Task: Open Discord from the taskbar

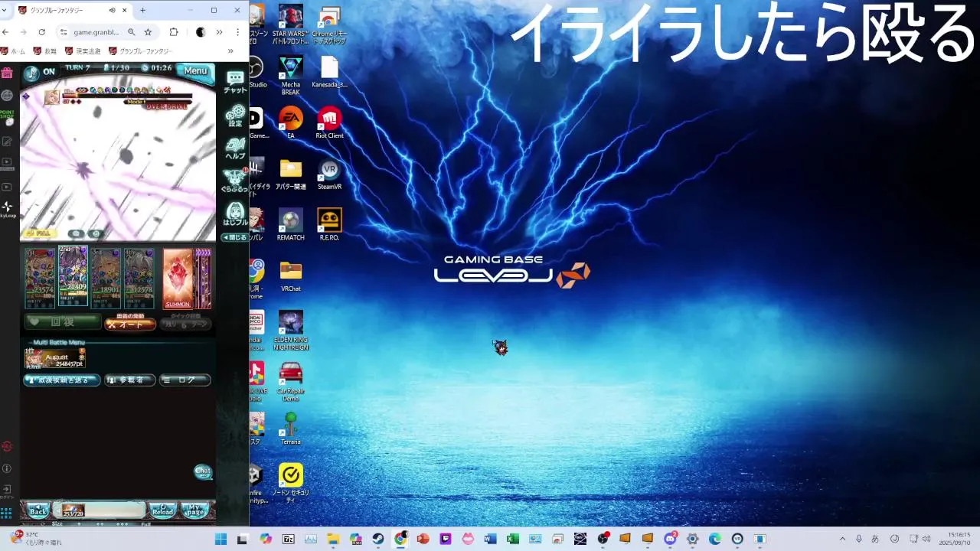Action: click(670, 539)
